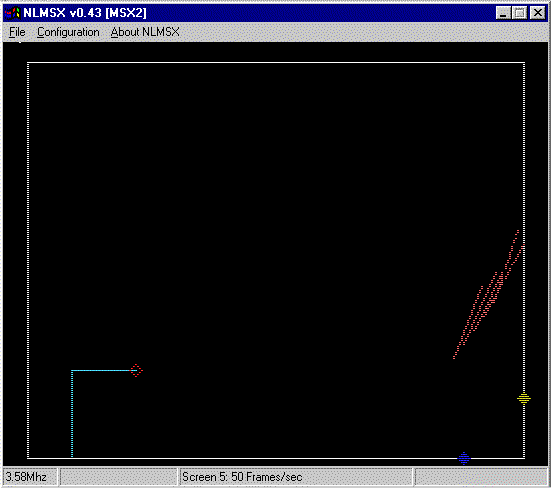Maximize the NLMSX window

point(519,13)
